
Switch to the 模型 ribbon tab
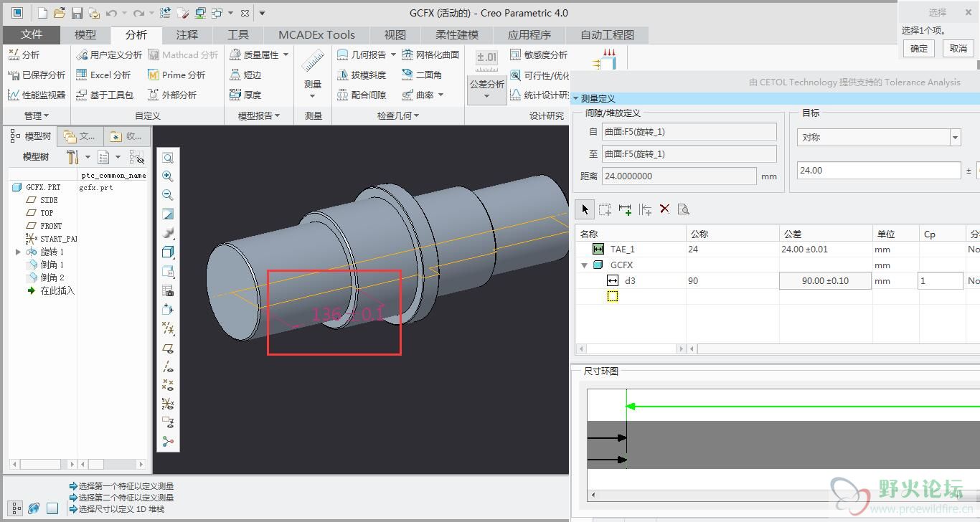click(x=85, y=34)
